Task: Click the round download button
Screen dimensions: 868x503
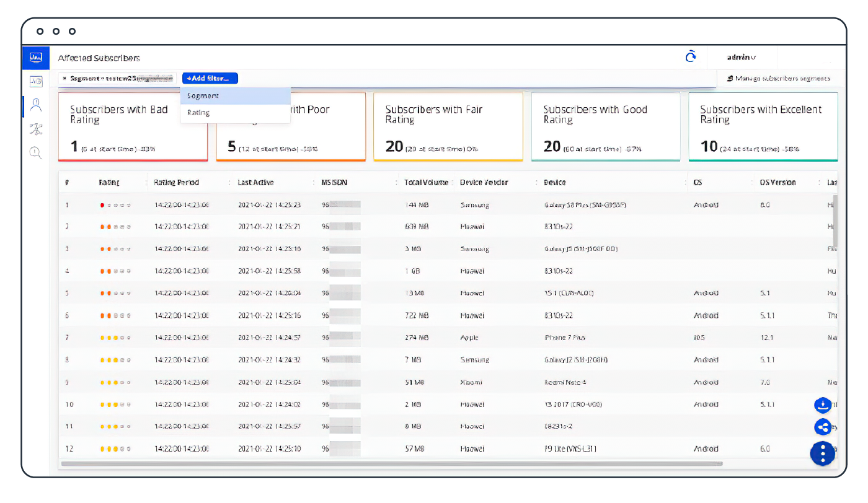Action: pyautogui.click(x=823, y=405)
